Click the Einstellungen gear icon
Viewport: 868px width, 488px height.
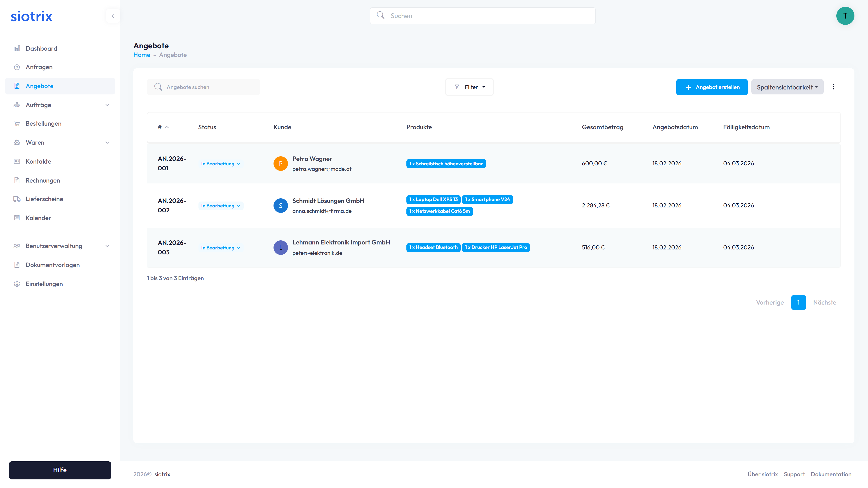click(x=17, y=284)
